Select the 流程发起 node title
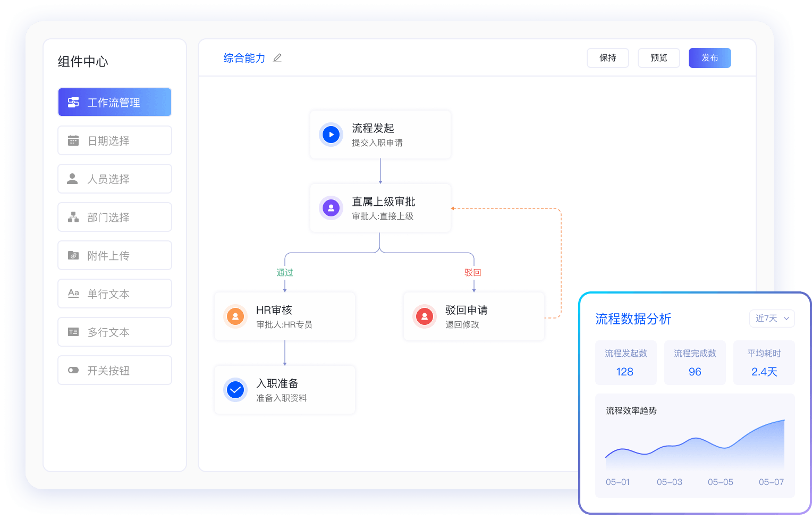This screenshot has height=519, width=812. 373,128
